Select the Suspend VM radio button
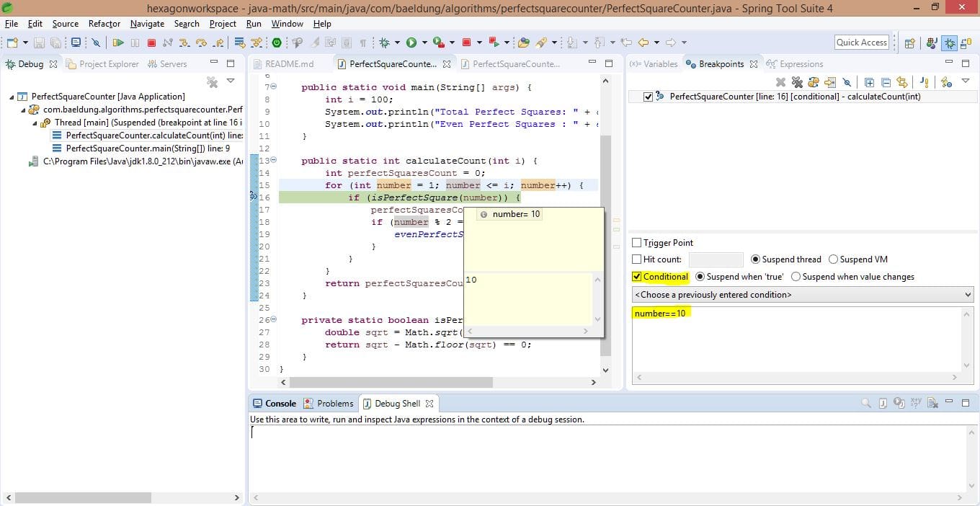Screen dimensions: 980x506 pyautogui.click(x=833, y=259)
